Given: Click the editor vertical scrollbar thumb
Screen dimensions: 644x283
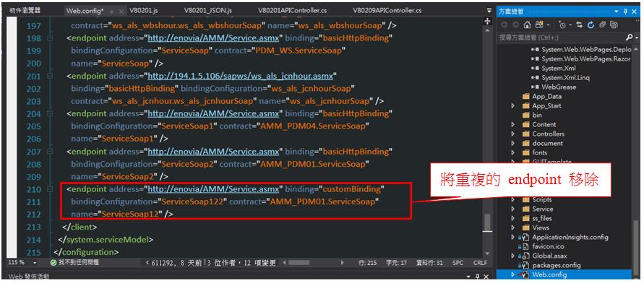Looking at the screenshot, I should point(487,223).
